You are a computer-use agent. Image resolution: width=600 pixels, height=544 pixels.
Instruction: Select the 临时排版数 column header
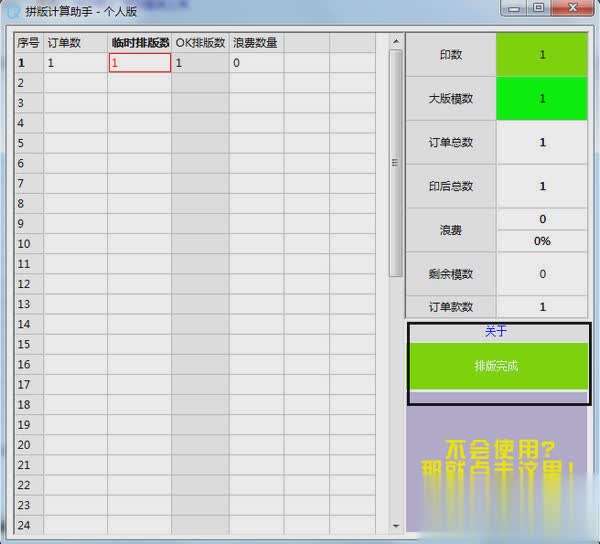139,43
